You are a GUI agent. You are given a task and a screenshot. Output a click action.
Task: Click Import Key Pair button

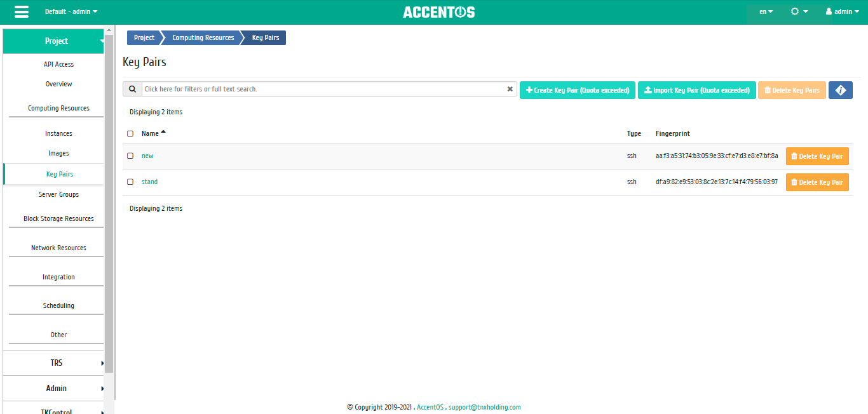[697, 90]
